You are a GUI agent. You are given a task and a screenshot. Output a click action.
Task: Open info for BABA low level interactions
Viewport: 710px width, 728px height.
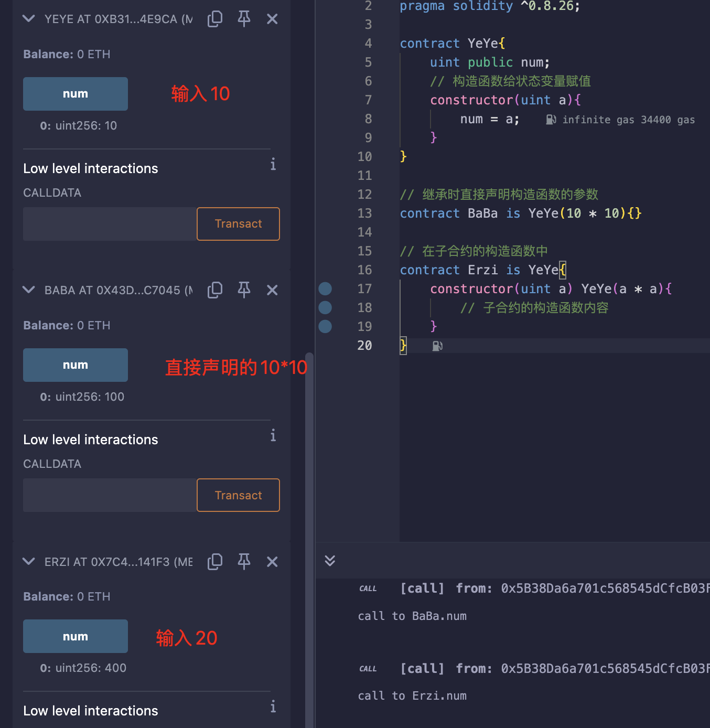(x=273, y=435)
